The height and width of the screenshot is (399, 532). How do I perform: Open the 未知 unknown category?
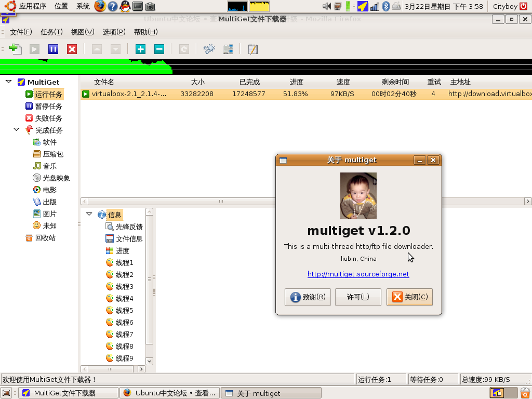pos(49,225)
